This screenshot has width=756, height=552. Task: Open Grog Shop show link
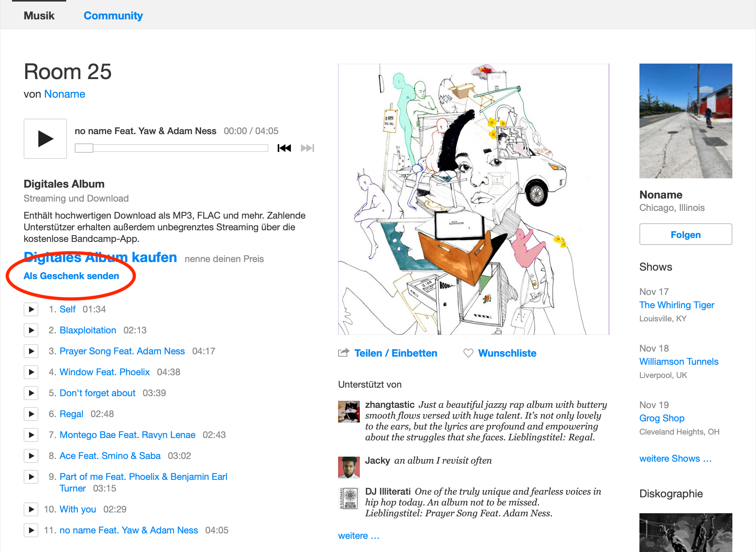coord(662,418)
